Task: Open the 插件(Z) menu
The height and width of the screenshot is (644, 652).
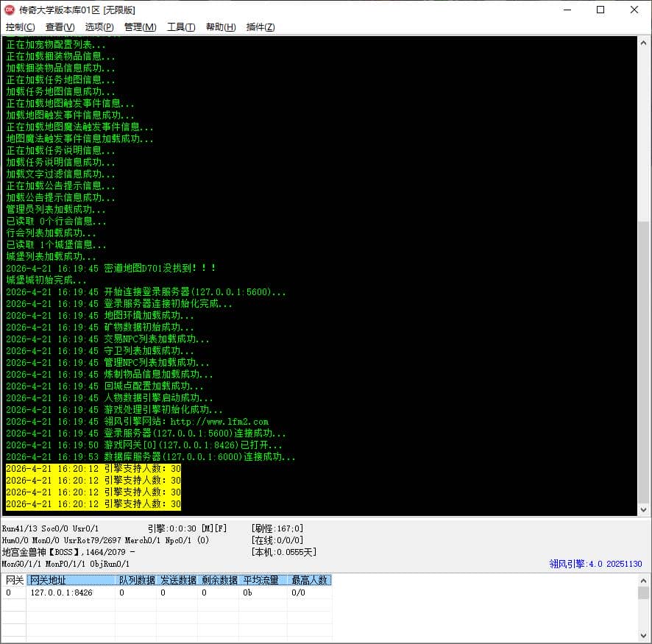Action: 261,27
